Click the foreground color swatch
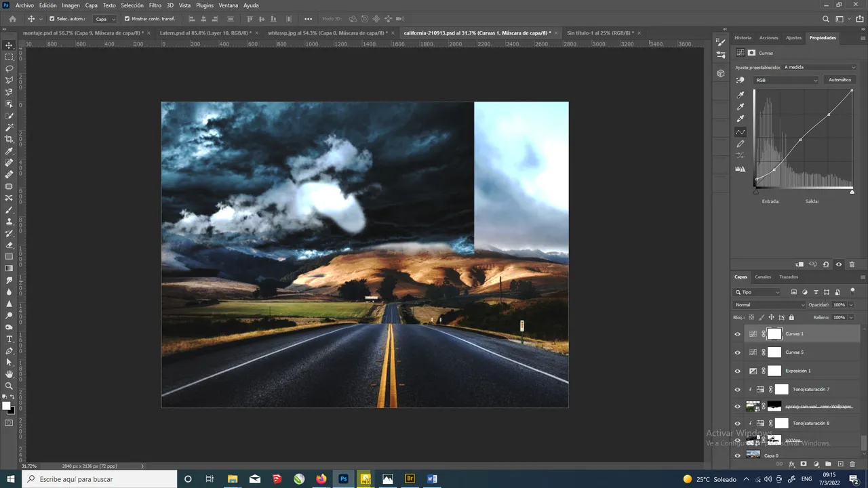Screen dimensions: 868x488 point(6,406)
